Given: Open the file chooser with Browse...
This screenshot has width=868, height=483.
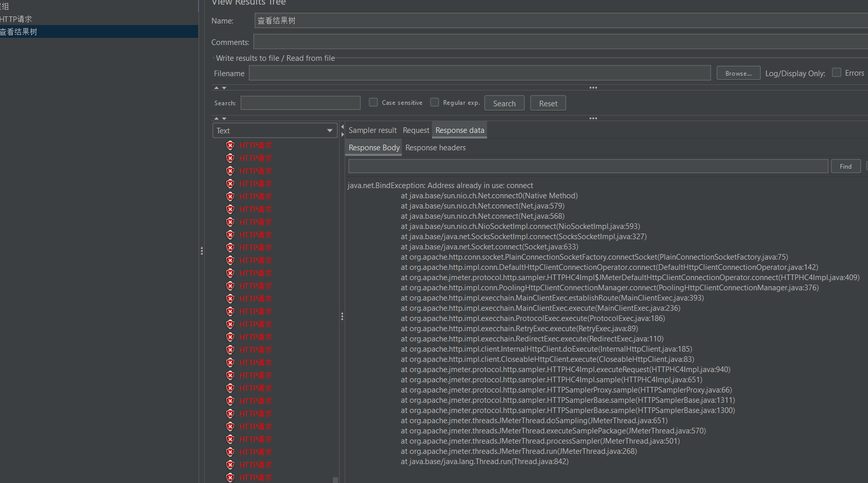Looking at the screenshot, I should coord(738,73).
